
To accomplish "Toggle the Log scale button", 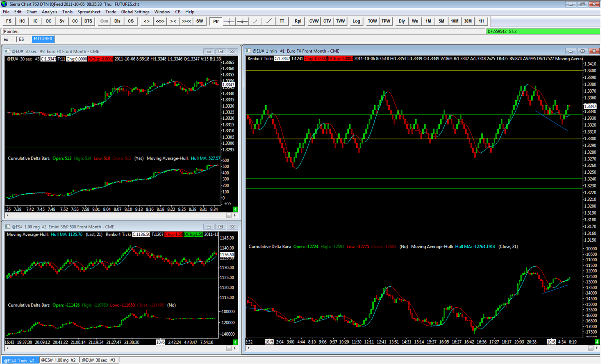I will pyautogui.click(x=356, y=21).
